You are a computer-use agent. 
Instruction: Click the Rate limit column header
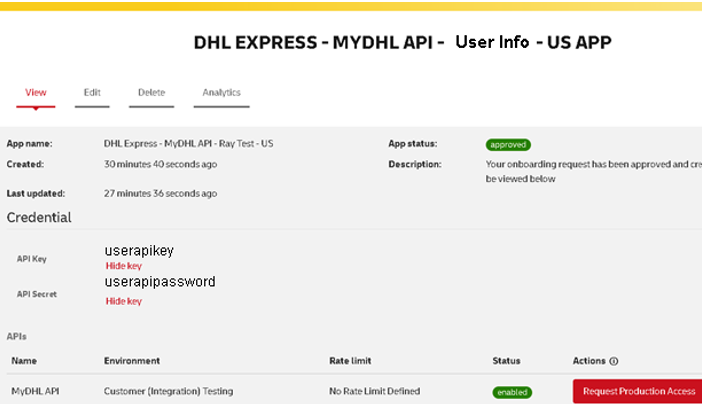[350, 361]
